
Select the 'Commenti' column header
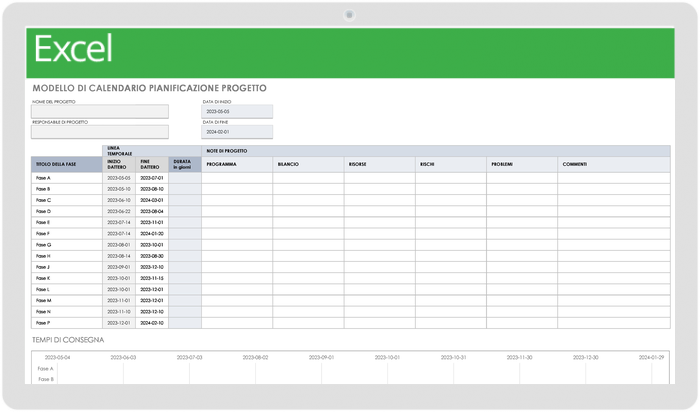(x=614, y=164)
